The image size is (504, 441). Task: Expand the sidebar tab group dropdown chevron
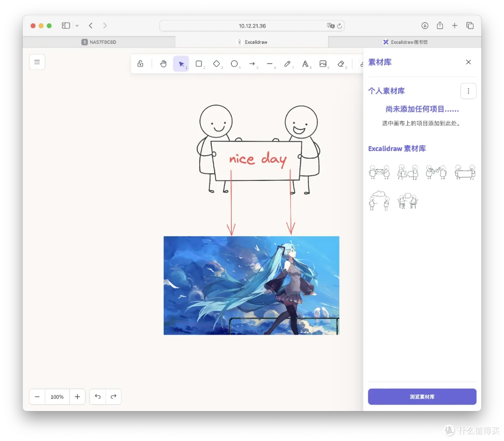(77, 25)
